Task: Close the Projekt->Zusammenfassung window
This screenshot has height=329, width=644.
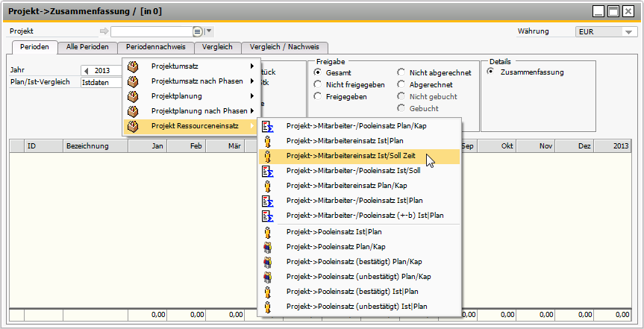Action: pyautogui.click(x=628, y=11)
